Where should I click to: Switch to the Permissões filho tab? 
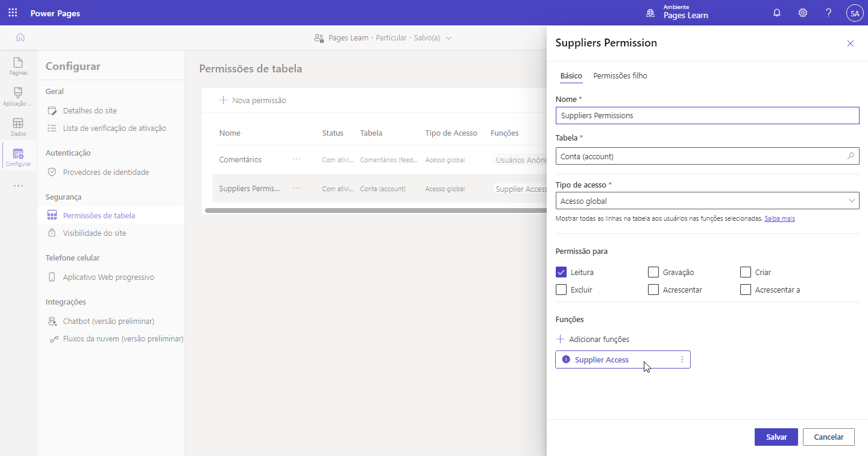(x=620, y=76)
